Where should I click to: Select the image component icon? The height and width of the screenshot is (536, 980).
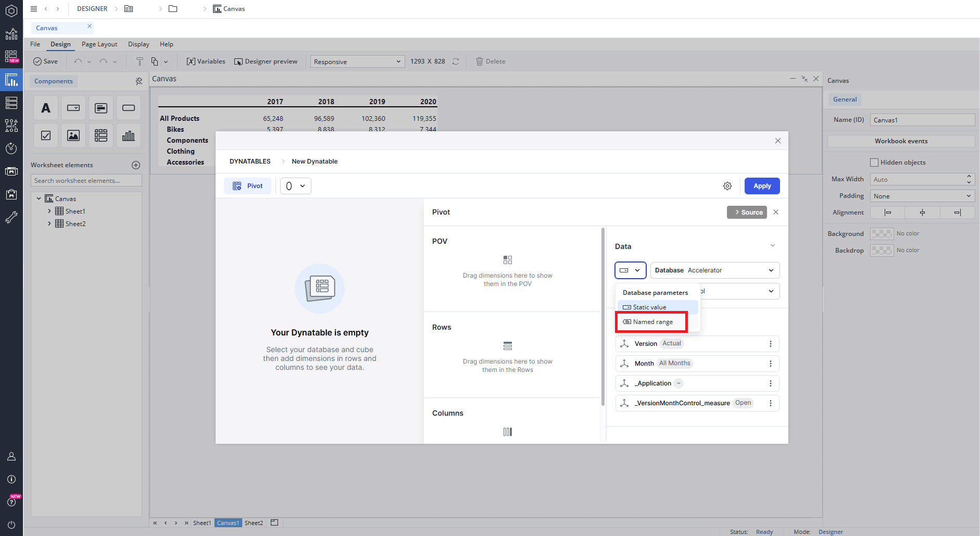click(73, 136)
